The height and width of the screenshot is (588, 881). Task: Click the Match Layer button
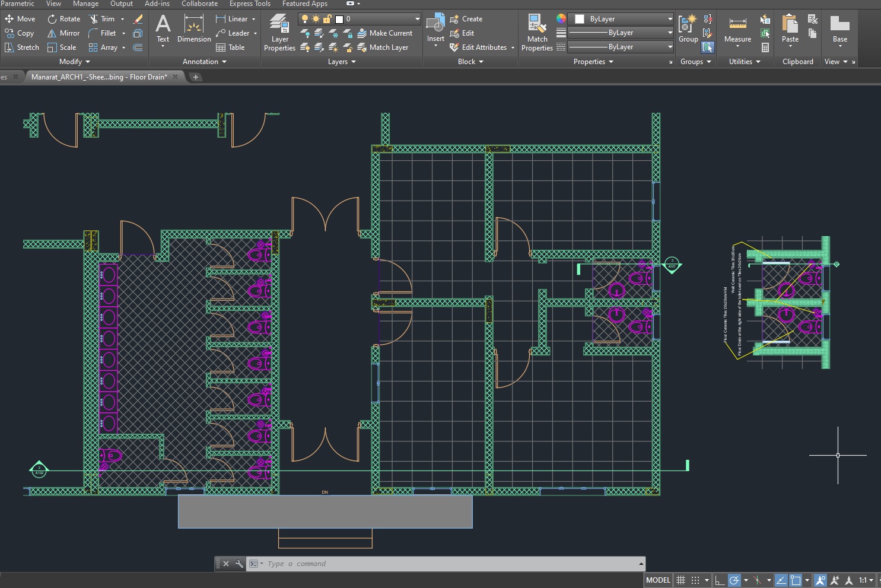coord(383,47)
